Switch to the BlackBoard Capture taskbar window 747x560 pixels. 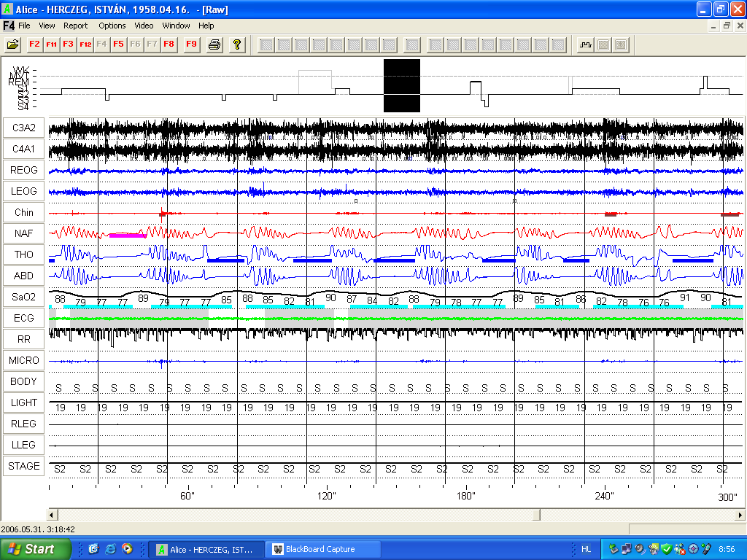(323, 550)
